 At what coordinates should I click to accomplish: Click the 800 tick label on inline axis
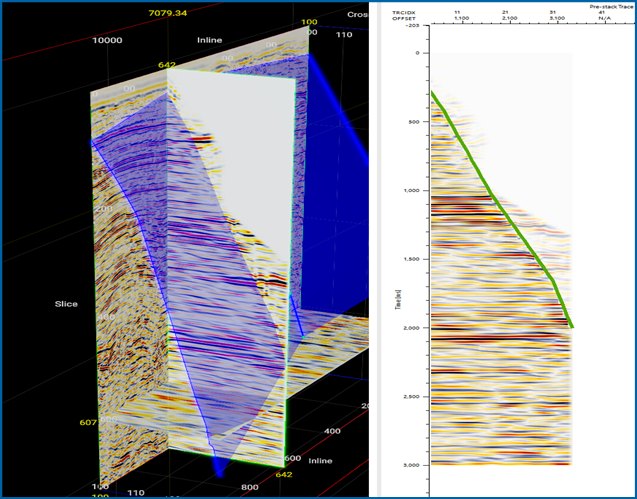(x=249, y=487)
